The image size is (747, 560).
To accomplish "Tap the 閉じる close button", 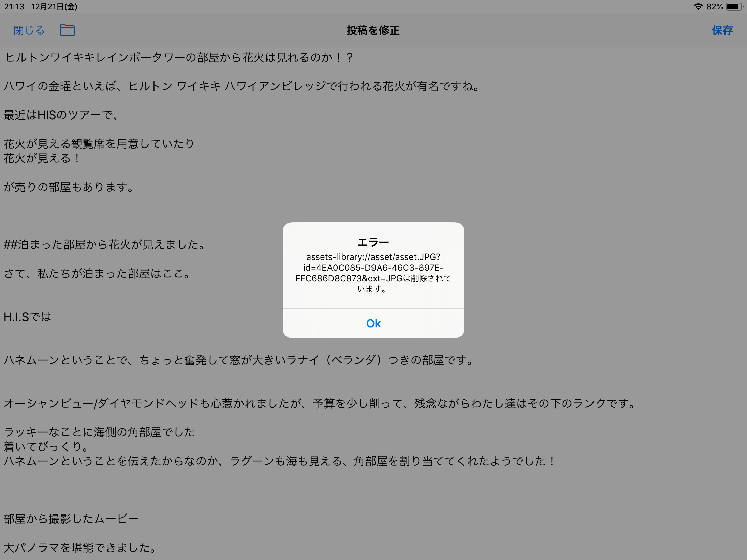I will pos(29,30).
